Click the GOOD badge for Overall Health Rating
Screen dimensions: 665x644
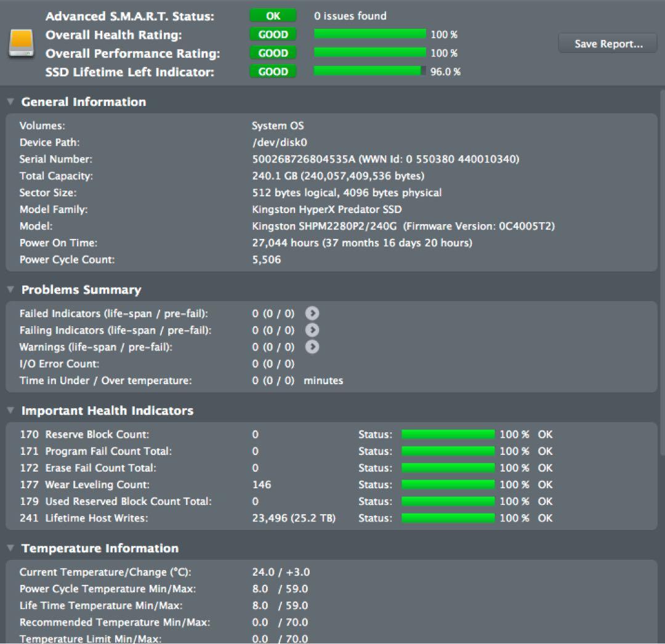pyautogui.click(x=273, y=34)
